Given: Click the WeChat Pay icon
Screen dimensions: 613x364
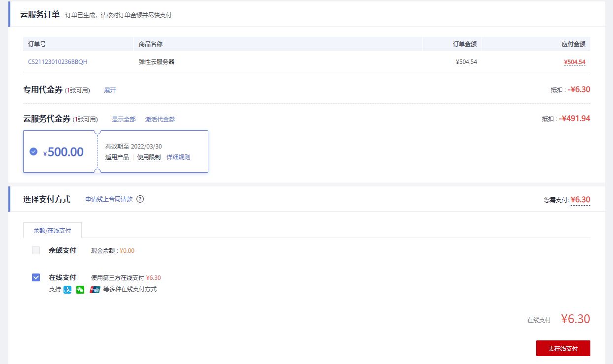Looking at the screenshot, I should [x=80, y=290].
